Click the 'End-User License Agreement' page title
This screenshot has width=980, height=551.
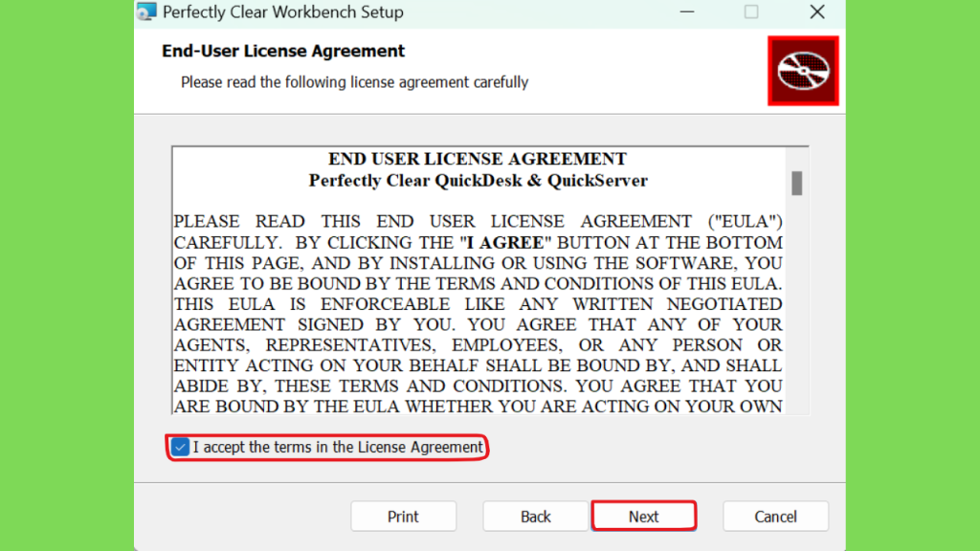click(x=283, y=51)
